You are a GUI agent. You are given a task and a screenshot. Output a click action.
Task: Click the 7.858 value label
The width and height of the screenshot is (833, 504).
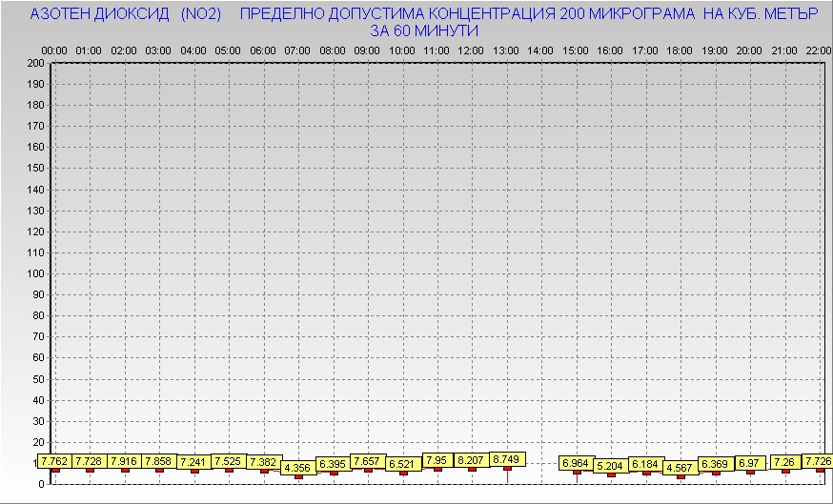(159, 461)
